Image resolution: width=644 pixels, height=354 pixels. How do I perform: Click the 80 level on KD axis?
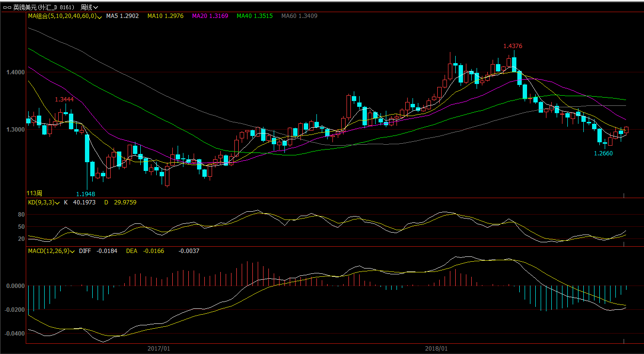click(21, 215)
